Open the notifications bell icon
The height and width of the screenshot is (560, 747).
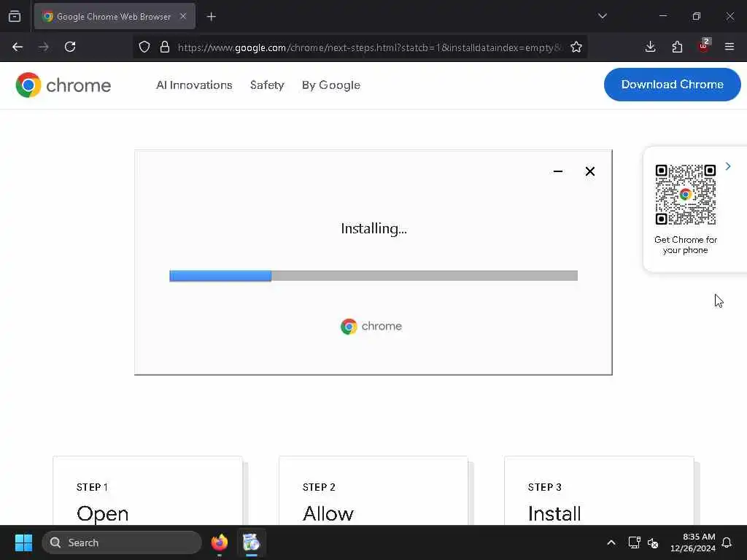click(727, 542)
